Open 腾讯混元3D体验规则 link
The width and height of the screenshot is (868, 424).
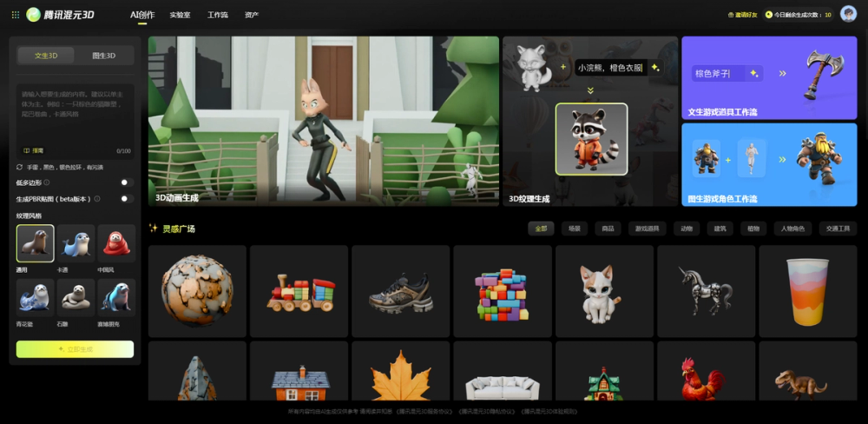coord(549,412)
